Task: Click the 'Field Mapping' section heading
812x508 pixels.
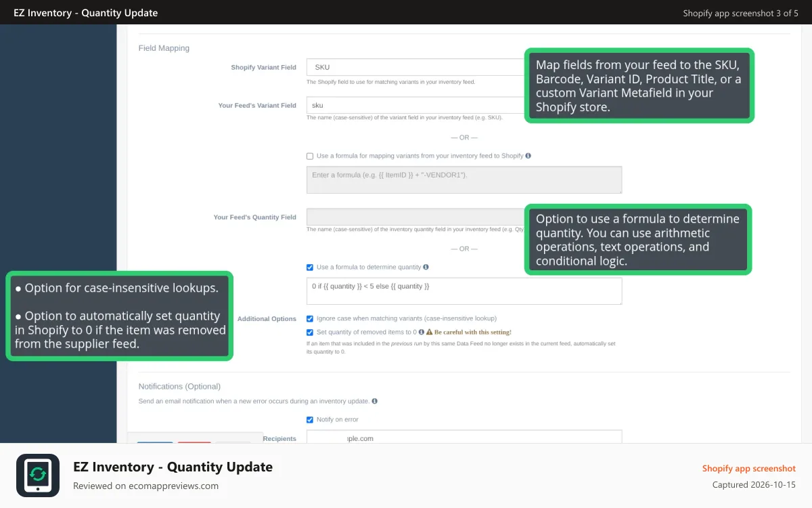Action: click(164, 48)
